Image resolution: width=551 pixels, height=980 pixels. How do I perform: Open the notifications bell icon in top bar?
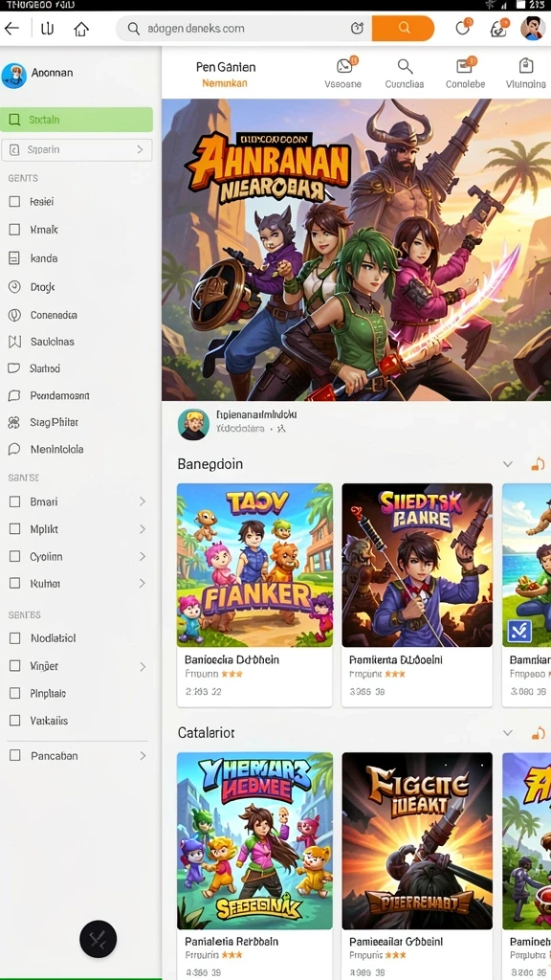462,28
